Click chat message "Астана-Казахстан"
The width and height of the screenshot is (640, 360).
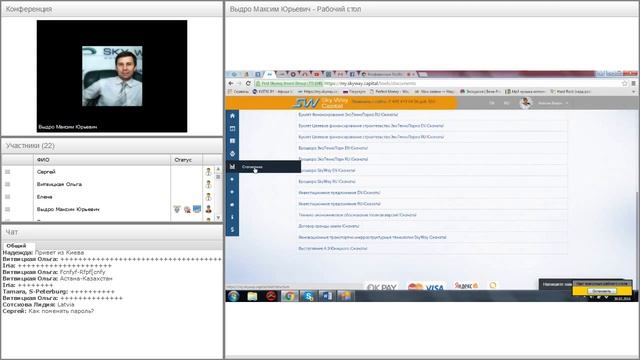(x=86, y=278)
